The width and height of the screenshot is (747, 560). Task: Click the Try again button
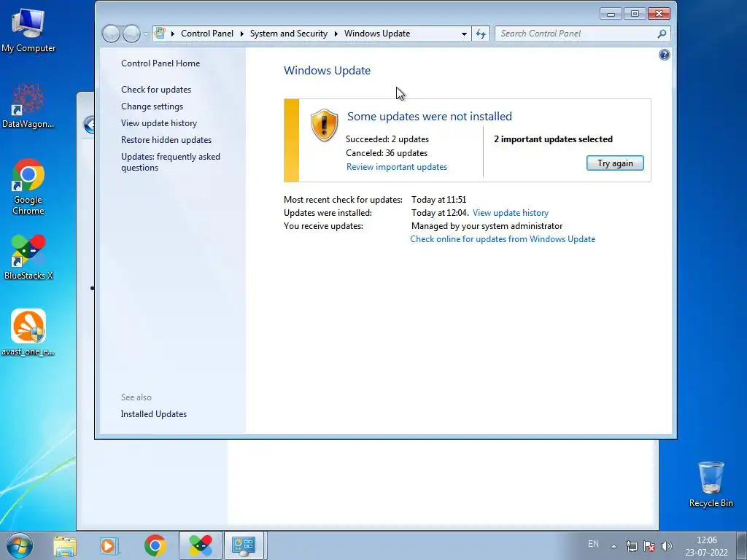tap(614, 163)
